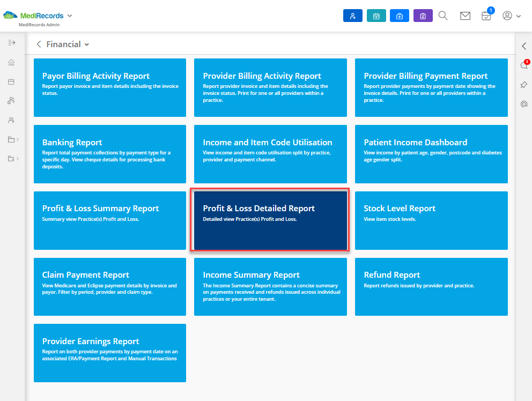Open the Claim Payment Report tile
The image size is (532, 401).
(x=110, y=287)
